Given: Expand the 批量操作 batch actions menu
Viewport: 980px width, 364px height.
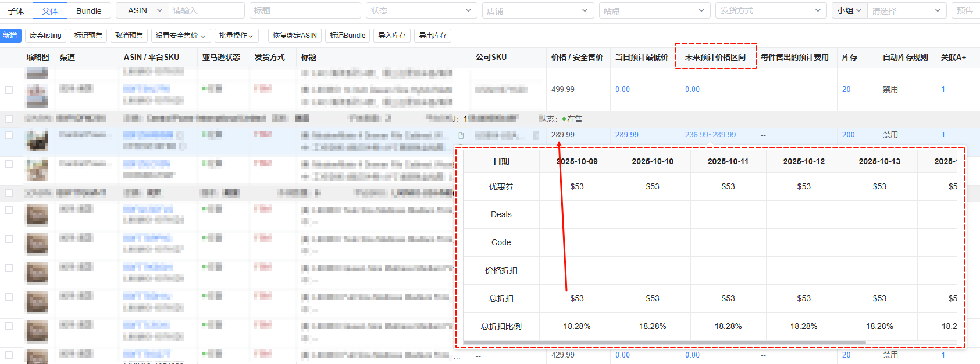Looking at the screenshot, I should pyautogui.click(x=236, y=36).
